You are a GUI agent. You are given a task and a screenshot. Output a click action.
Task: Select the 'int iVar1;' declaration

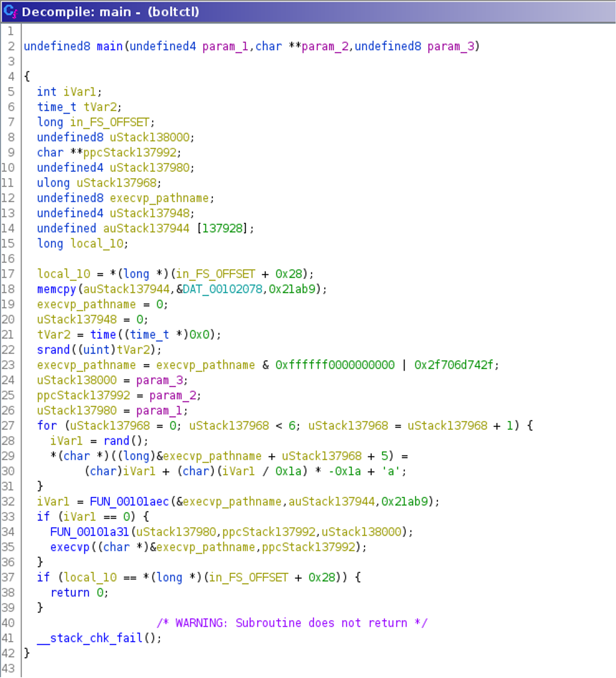click(69, 92)
